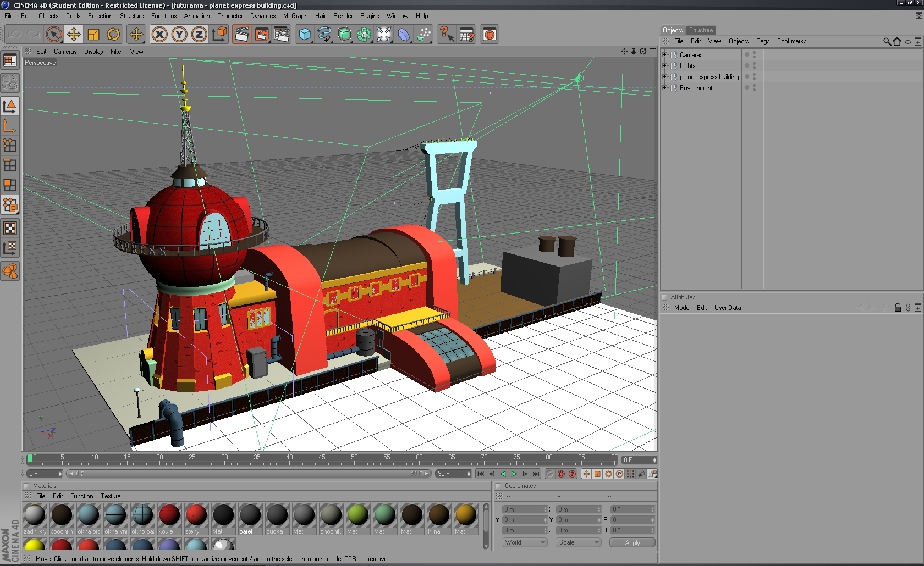This screenshot has width=924, height=566.
Task: Toggle position keyframe recording icon
Action: pos(586,474)
